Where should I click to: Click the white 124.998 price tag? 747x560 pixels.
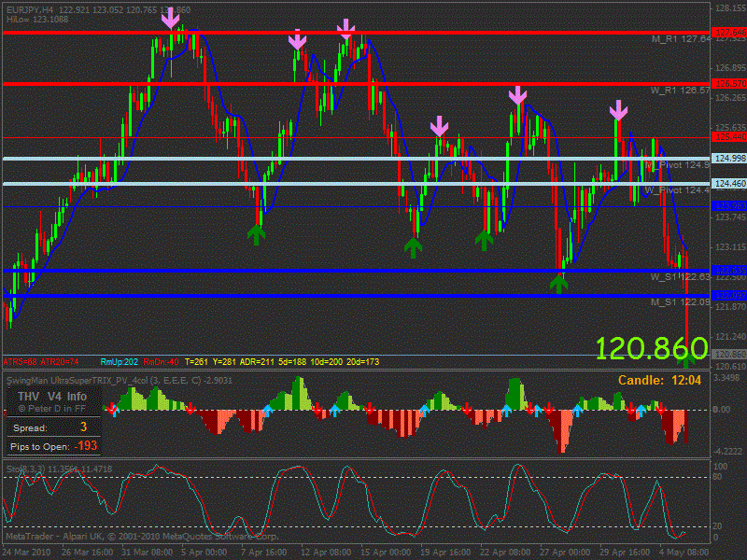click(x=729, y=158)
